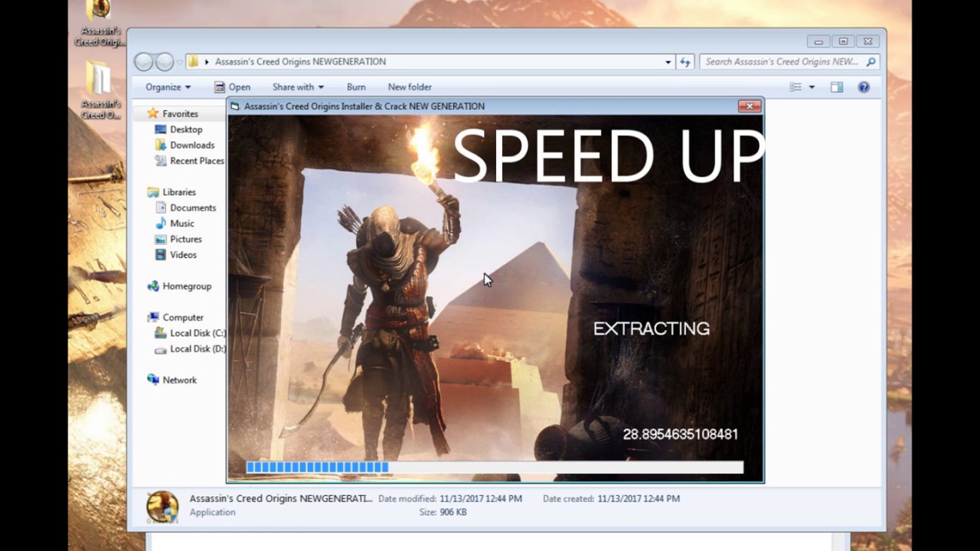980x551 pixels.
Task: Select Homegroup in navigation pane
Action: (187, 286)
